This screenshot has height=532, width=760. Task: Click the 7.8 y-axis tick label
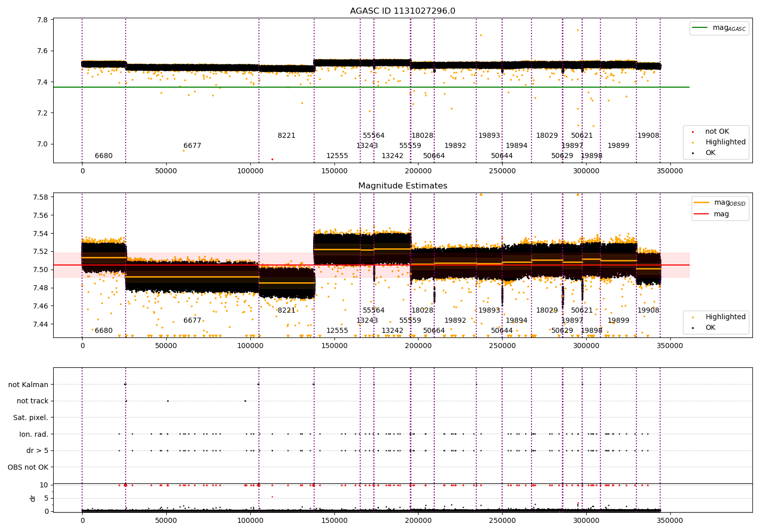click(x=43, y=20)
